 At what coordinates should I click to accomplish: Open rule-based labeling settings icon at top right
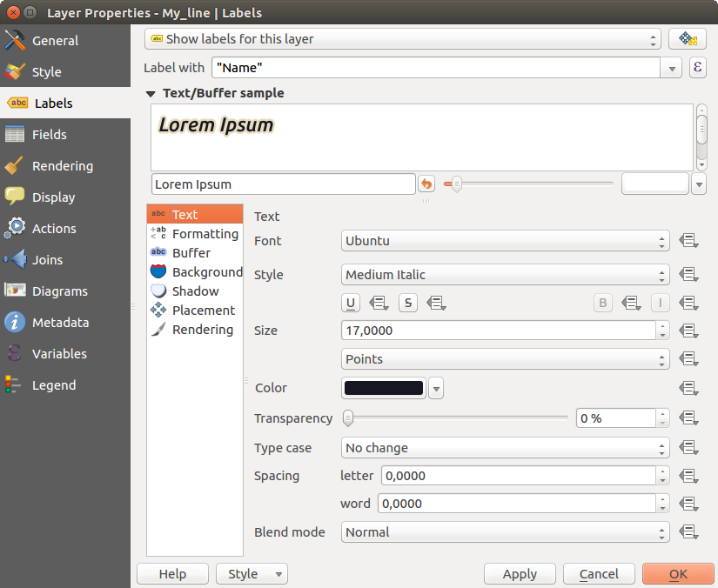tap(687, 39)
